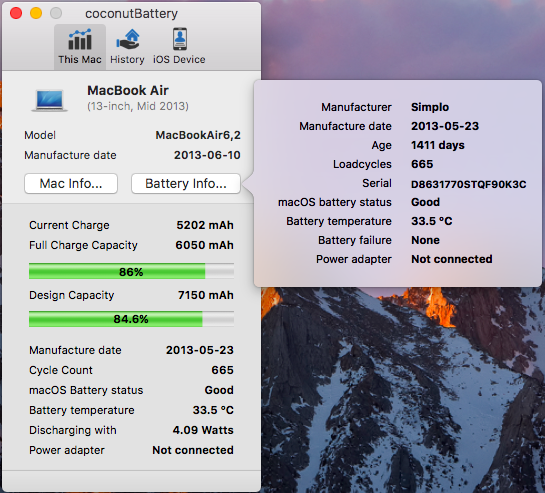Select the MacBook Air model name heading
Screen dimensions: 545x493
(128, 90)
